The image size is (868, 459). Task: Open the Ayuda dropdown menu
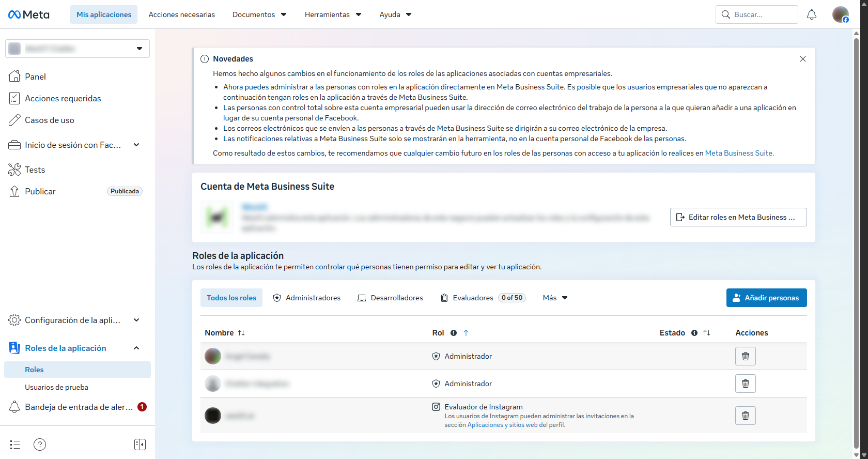point(396,14)
